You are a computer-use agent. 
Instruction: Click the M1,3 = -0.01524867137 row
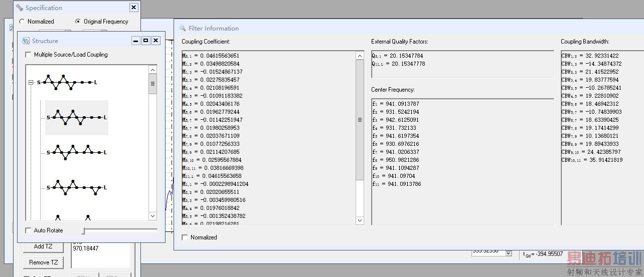pos(212,72)
